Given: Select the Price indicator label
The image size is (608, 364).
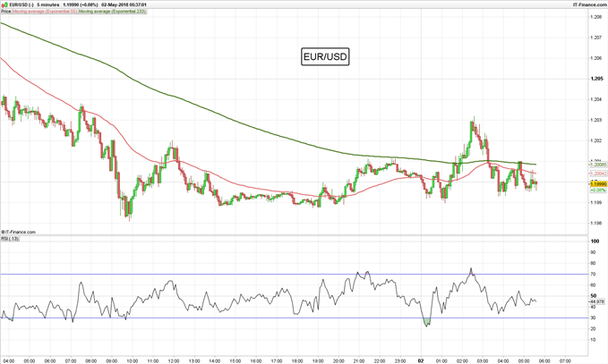Looking at the screenshot, I should pos(5,12).
